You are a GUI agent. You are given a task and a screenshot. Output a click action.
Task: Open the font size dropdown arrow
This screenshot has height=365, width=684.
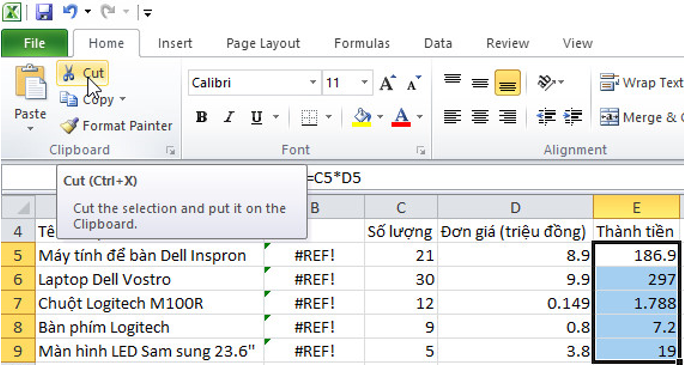tap(364, 82)
